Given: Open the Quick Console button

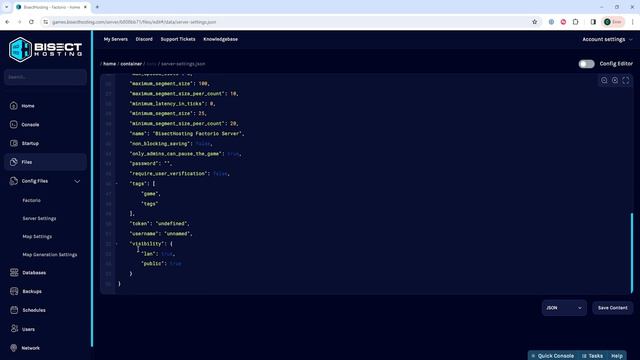Looking at the screenshot, I should (552, 356).
